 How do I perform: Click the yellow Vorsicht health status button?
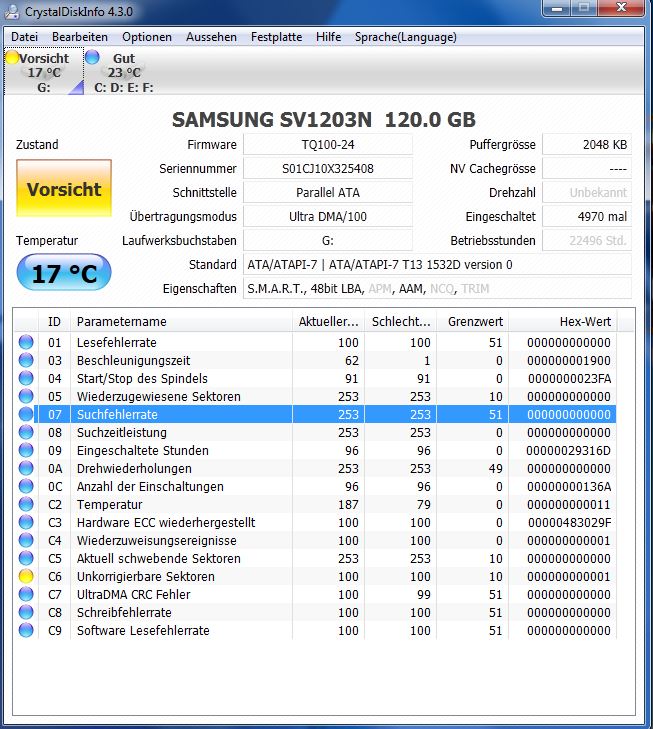point(64,188)
